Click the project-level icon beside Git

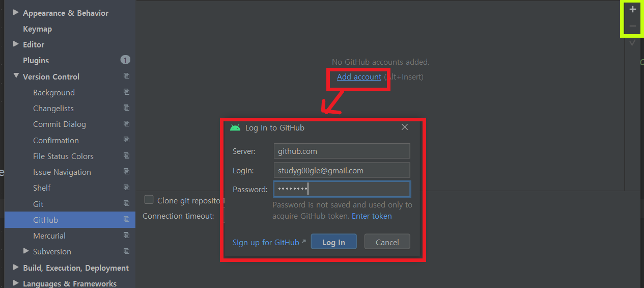[126, 204]
